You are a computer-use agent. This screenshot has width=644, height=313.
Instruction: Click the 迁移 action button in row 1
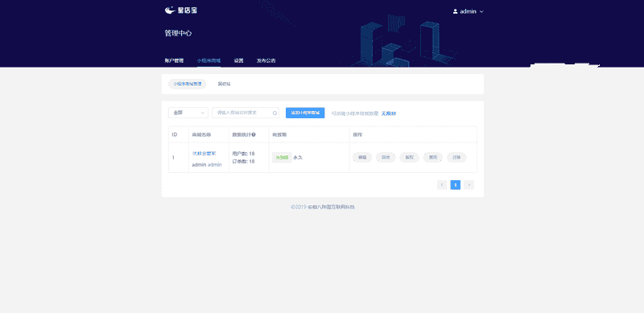456,158
